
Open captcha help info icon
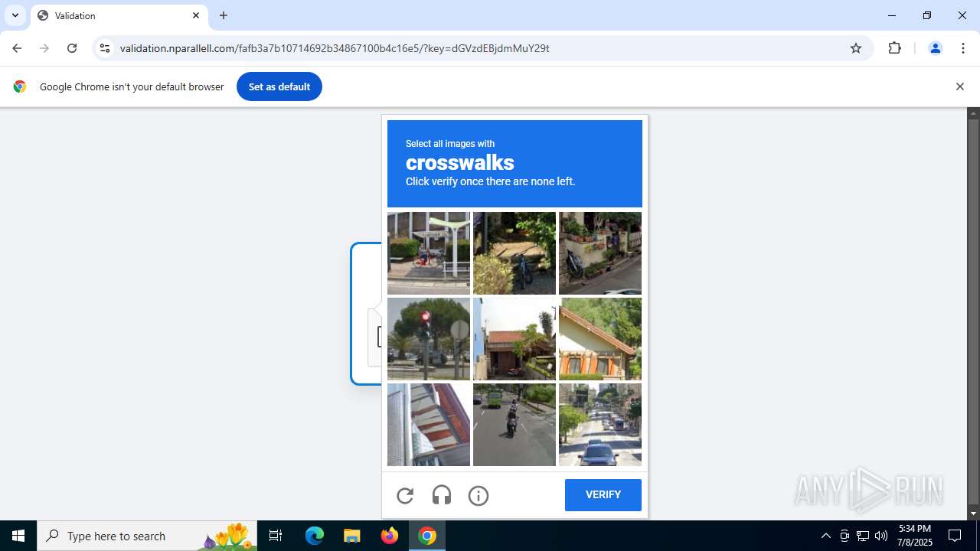click(x=479, y=496)
